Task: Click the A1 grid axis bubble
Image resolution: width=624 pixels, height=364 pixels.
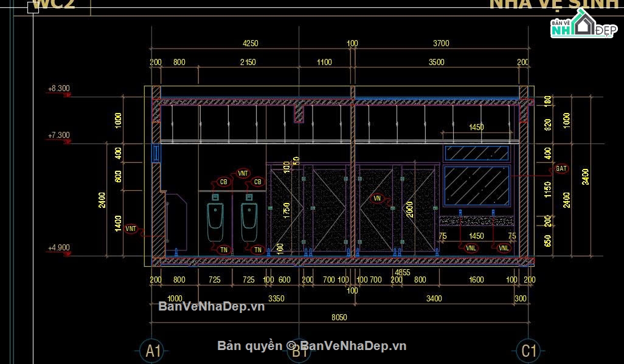Action: click(x=153, y=351)
